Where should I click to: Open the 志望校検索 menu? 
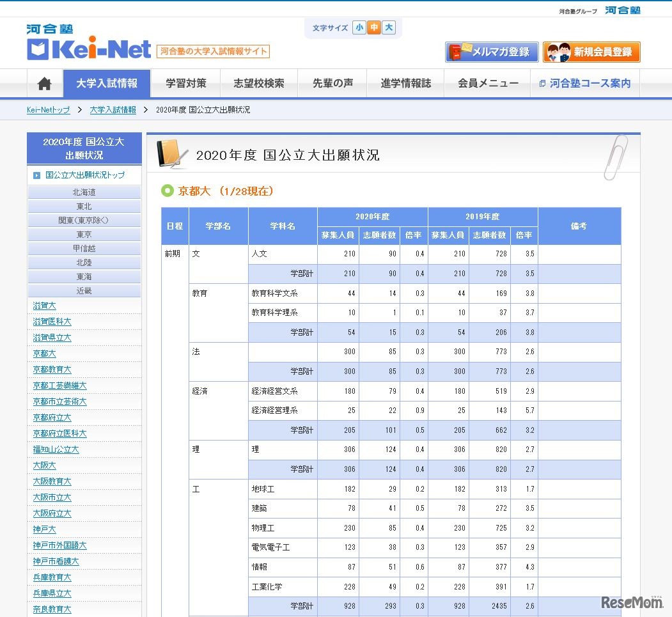click(259, 83)
